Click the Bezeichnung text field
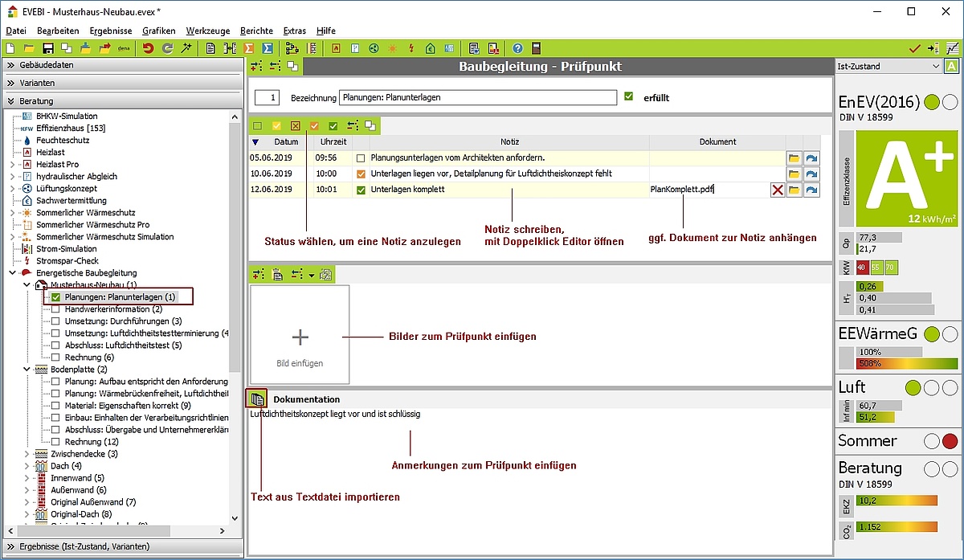 pyautogui.click(x=477, y=97)
